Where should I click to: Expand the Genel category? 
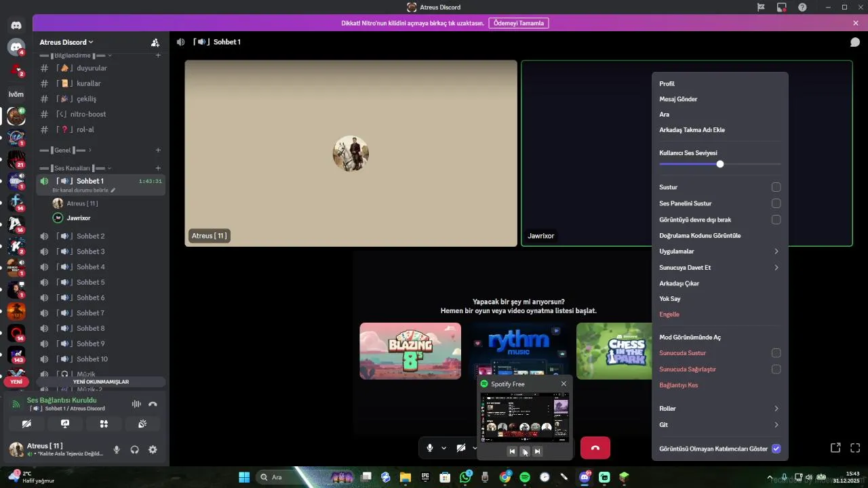(65, 150)
